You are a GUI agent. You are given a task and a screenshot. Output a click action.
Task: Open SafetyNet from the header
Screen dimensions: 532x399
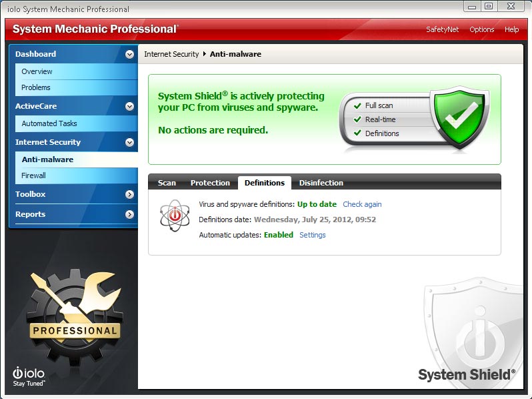(x=442, y=29)
